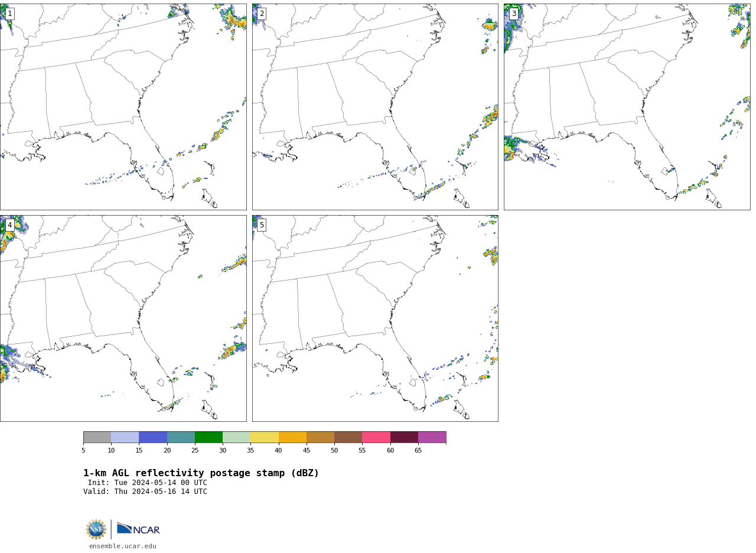
Task: Open ensemble member 1 reflectivity map
Action: (123, 107)
